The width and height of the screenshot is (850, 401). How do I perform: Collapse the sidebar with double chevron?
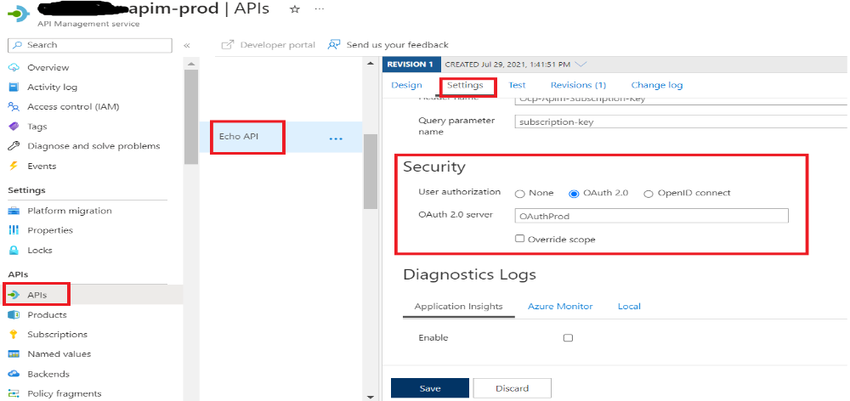point(186,45)
